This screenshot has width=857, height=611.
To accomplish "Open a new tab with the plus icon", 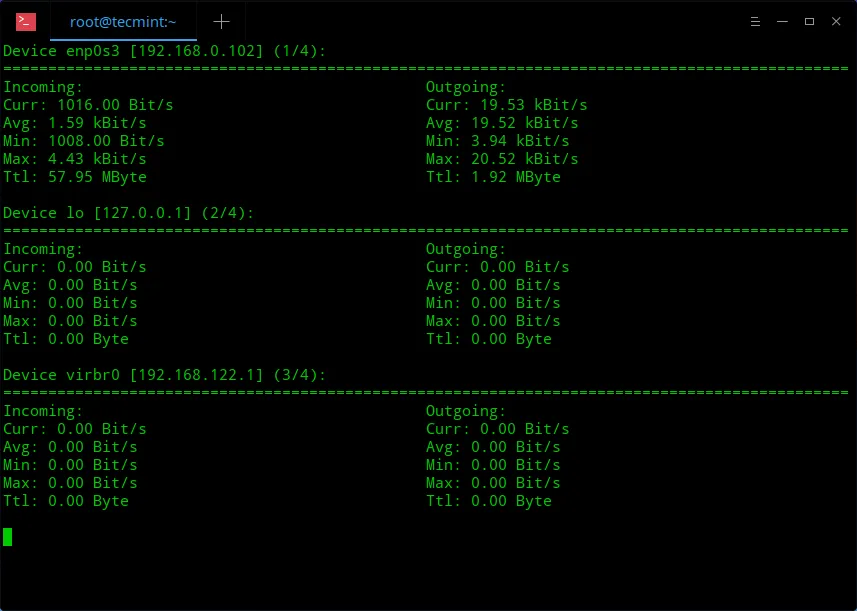I will pyautogui.click(x=221, y=21).
